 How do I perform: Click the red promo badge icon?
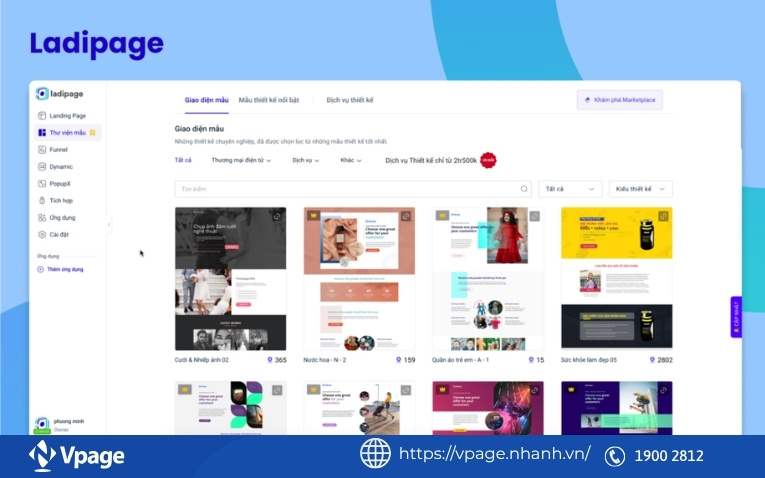488,160
